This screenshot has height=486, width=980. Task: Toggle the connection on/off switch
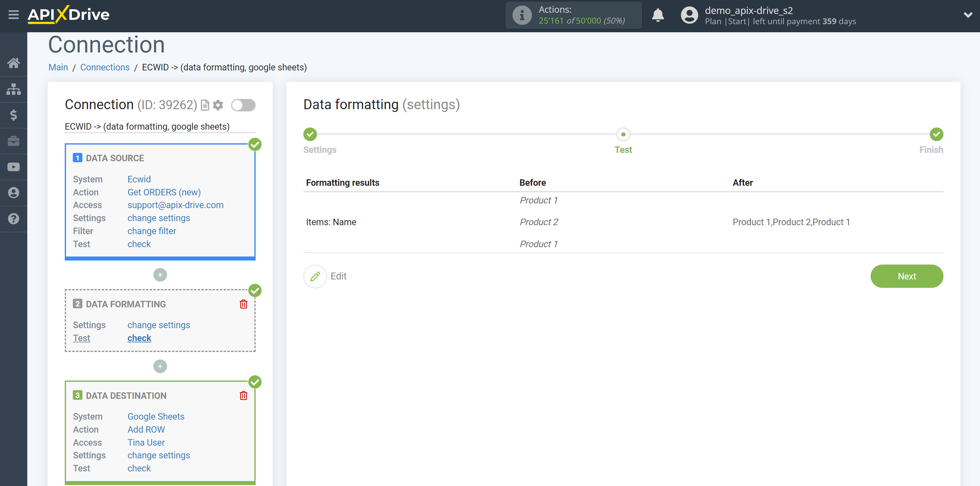(x=243, y=105)
